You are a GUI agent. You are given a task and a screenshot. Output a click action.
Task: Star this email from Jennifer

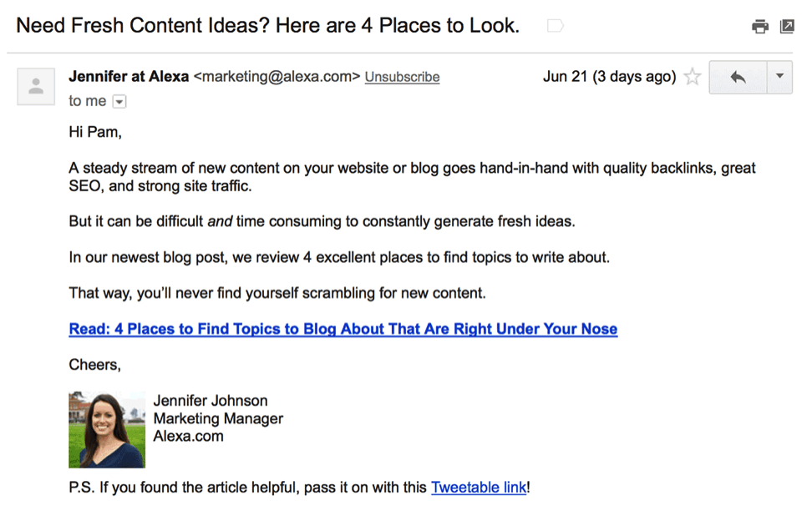pyautogui.click(x=693, y=78)
